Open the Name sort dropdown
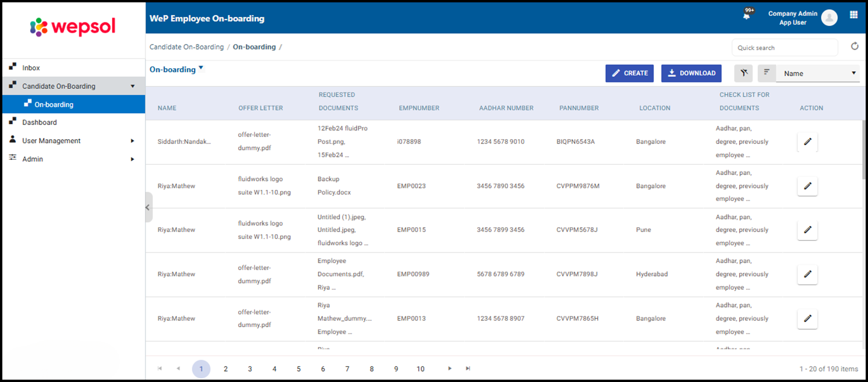Screen dimensions: 868x382 pos(818,73)
